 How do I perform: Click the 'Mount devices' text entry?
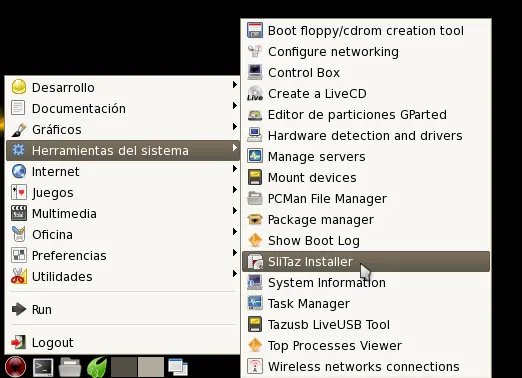[312, 178]
